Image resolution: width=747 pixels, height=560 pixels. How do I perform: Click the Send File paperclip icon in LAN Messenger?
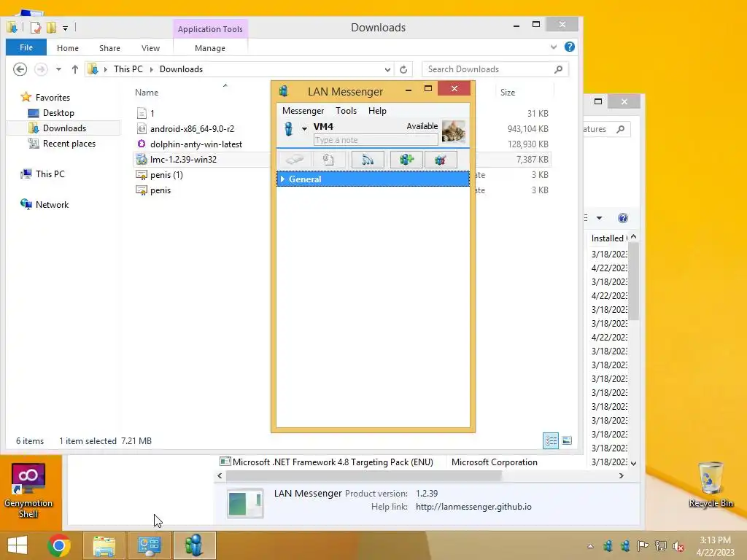pos(328,160)
